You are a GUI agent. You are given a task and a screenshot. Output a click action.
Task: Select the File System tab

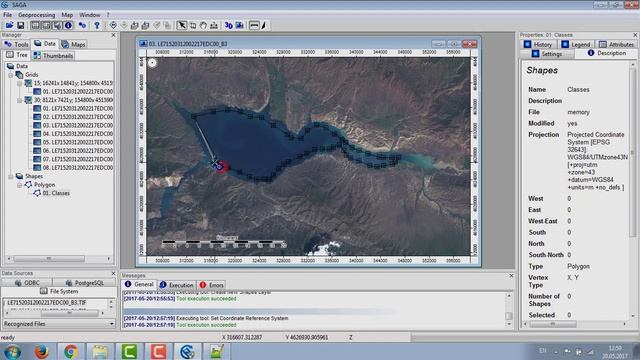pos(59,291)
